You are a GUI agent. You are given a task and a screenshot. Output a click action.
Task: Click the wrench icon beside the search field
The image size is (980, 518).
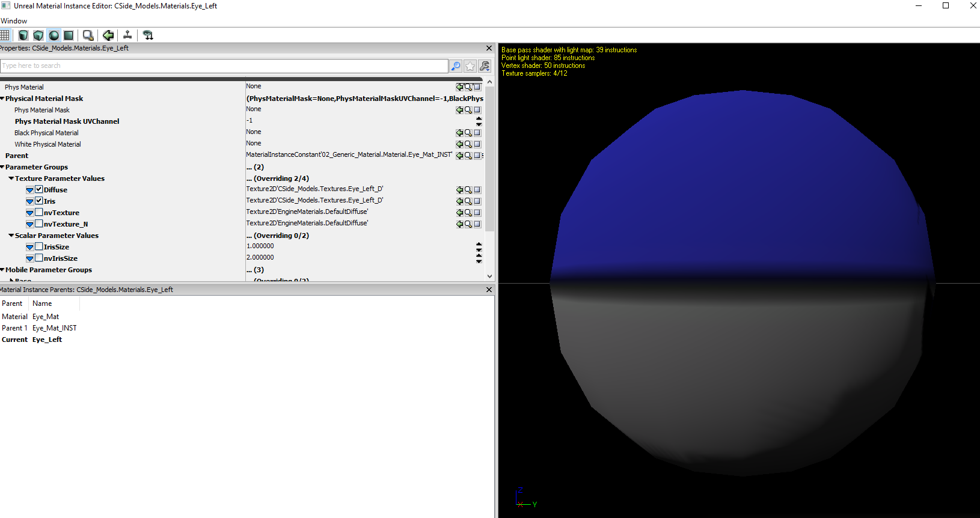pos(485,66)
